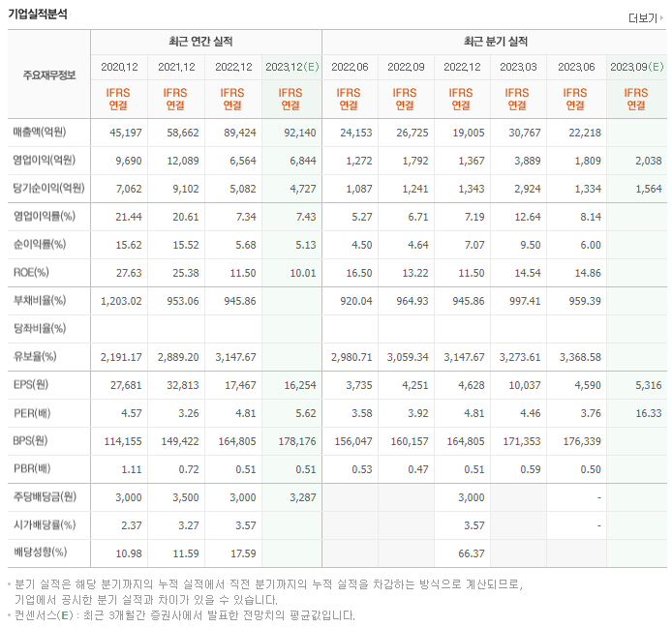The image size is (672, 627).
Task: Click the 2023.06 quarterly column header
Action: (576, 67)
